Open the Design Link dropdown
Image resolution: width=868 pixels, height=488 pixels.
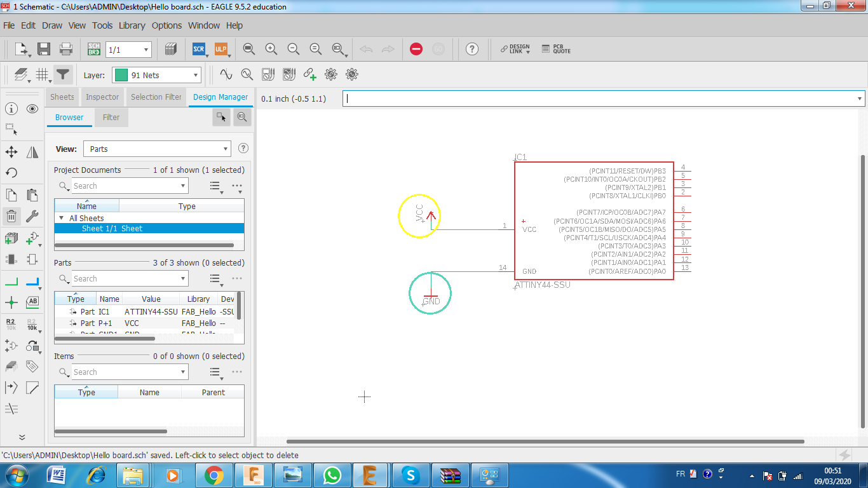(515, 49)
